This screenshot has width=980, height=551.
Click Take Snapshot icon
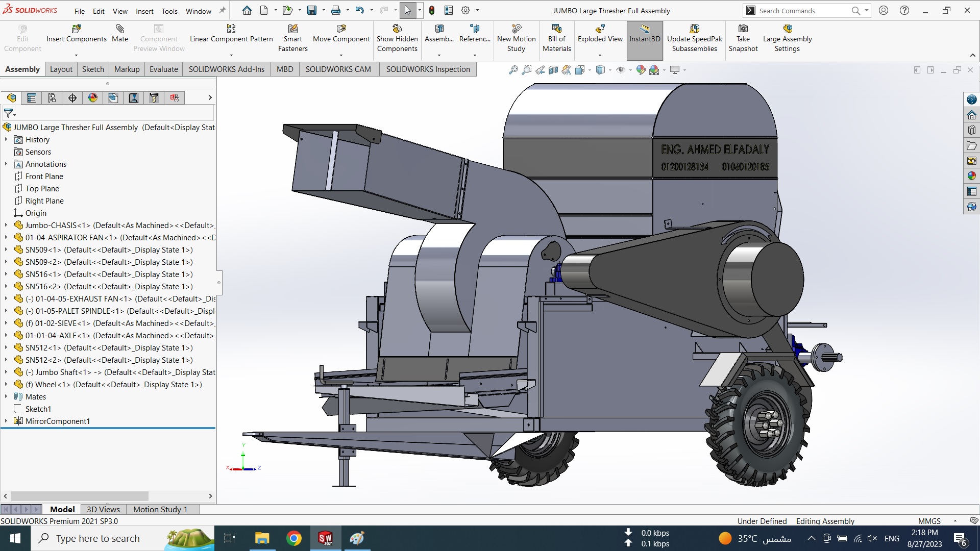[x=743, y=29]
